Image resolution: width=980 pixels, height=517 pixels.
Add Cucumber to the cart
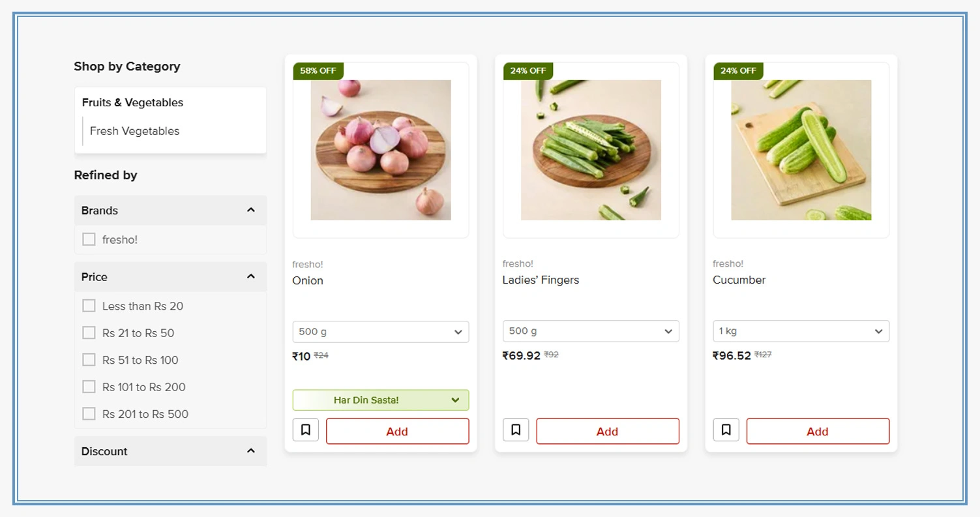tap(817, 431)
